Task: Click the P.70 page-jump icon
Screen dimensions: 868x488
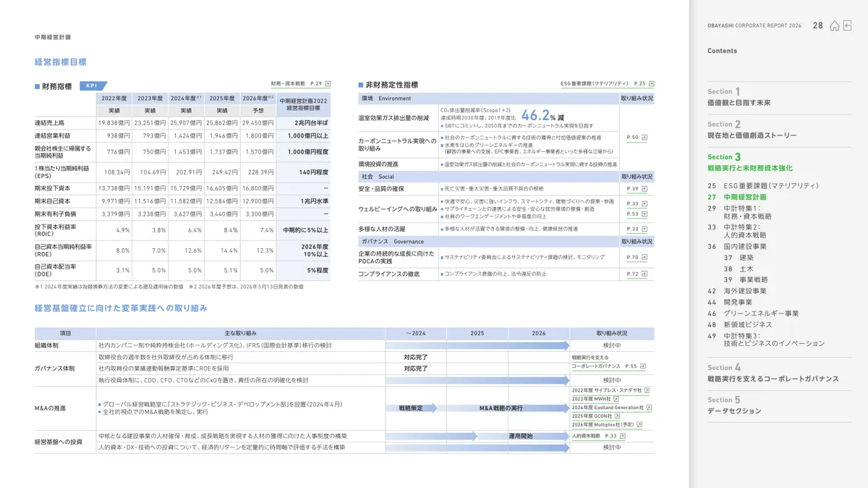Action: 644,257
